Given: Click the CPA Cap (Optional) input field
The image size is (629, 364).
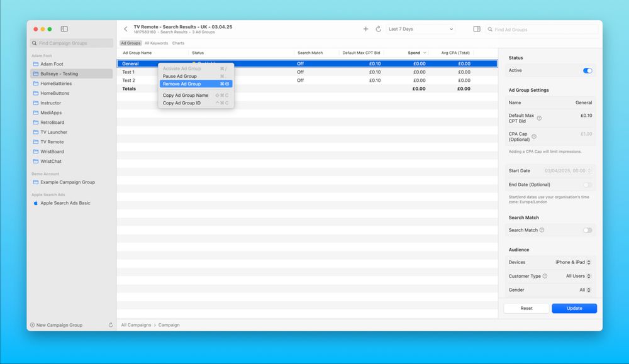Looking at the screenshot, I should tap(586, 134).
